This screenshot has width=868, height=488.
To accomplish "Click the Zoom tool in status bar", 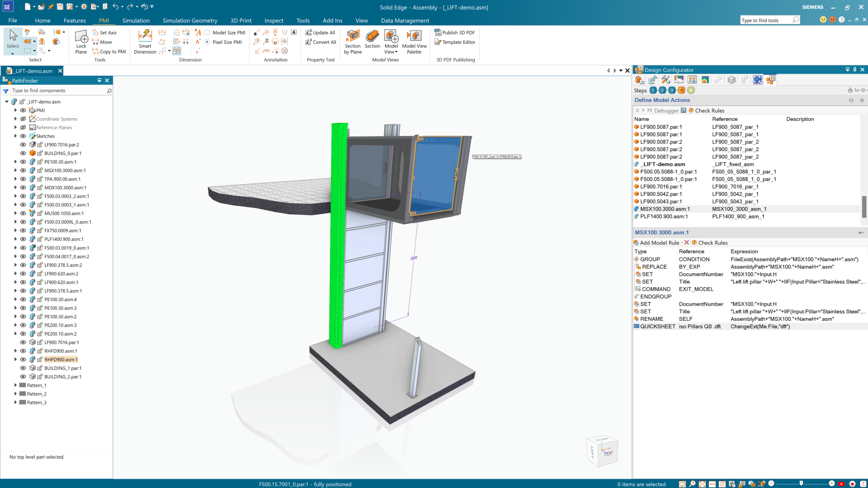I will [x=692, y=484].
